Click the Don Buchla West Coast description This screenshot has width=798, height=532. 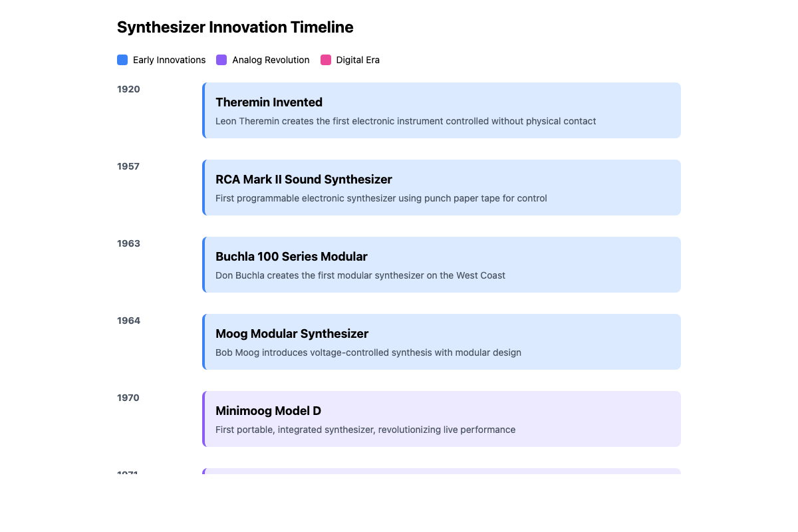360,275
